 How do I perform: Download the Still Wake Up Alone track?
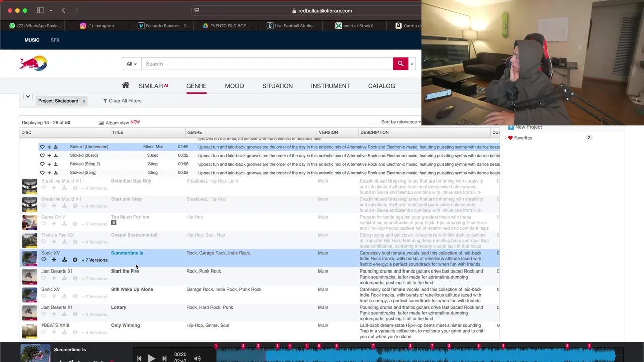[64, 296]
